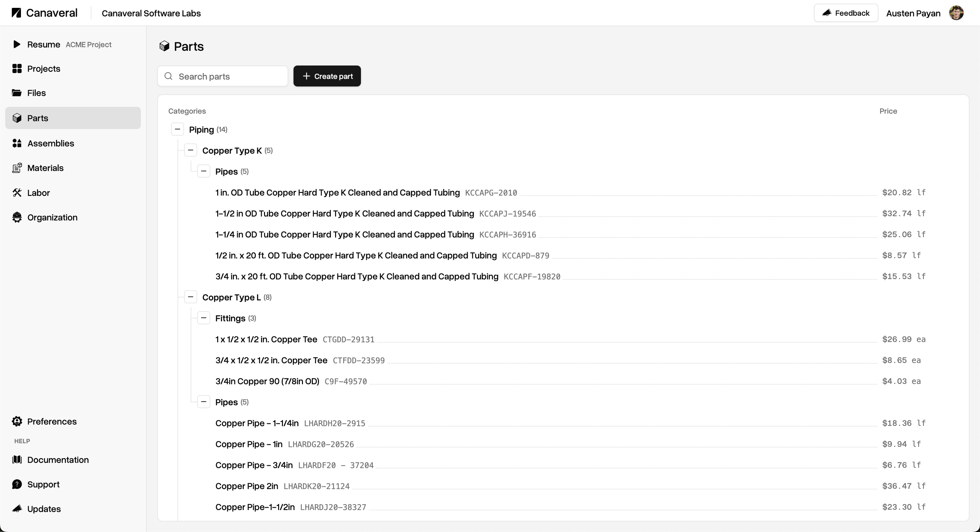Open the Feedback button
This screenshot has width=980, height=532.
point(846,13)
